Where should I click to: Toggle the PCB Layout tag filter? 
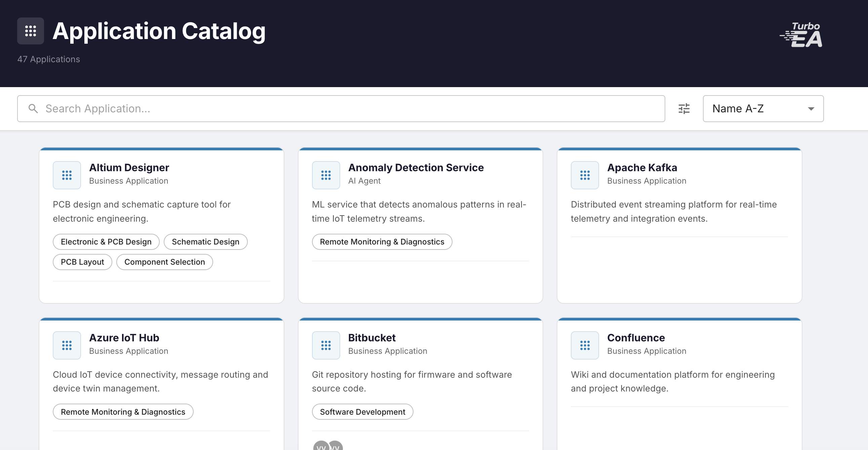pyautogui.click(x=82, y=262)
